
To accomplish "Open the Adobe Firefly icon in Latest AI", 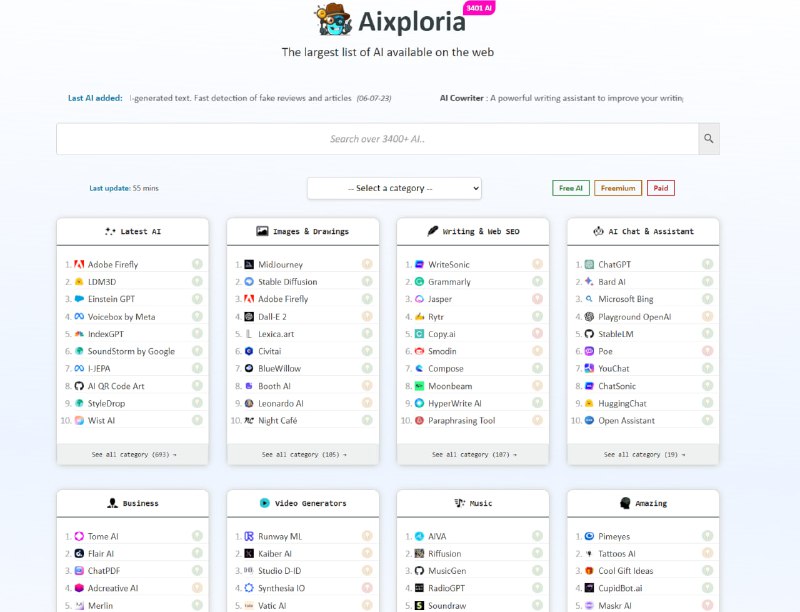I will coord(79,264).
